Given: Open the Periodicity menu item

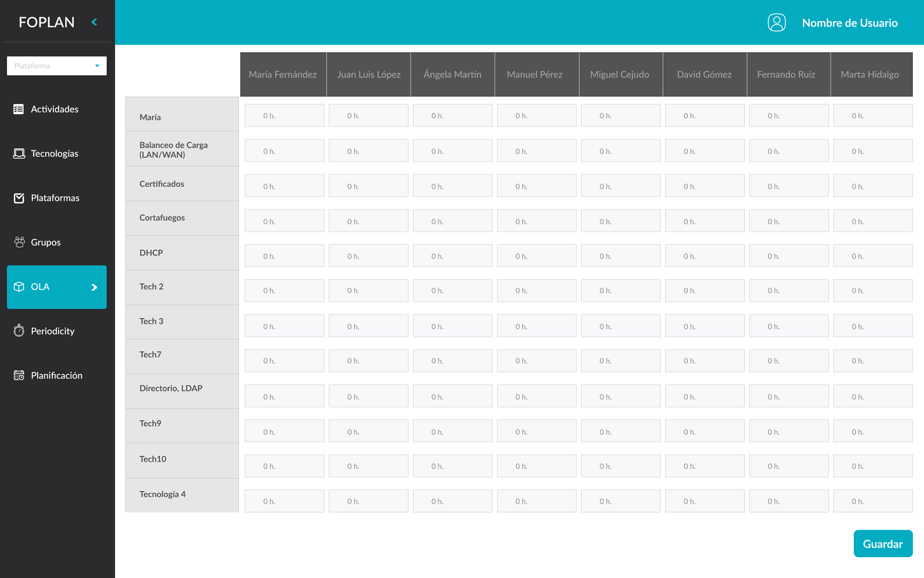Looking at the screenshot, I should [x=52, y=331].
